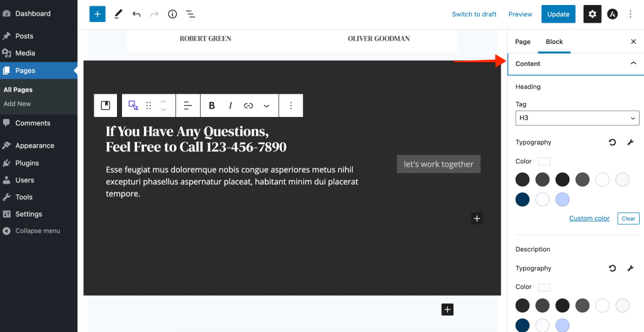Reset Heading Typography with the reset icon
644x332 pixels.
(612, 143)
